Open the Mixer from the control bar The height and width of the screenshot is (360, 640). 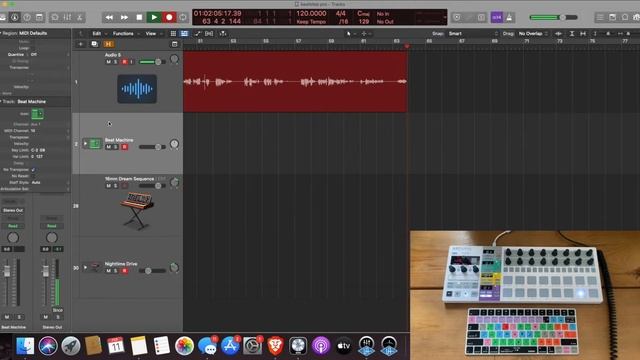point(67,18)
